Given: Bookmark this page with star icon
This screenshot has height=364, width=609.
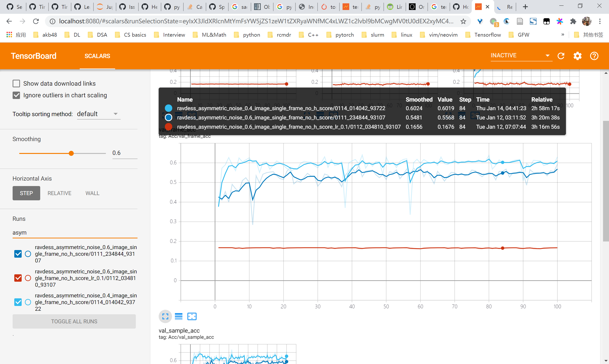Looking at the screenshot, I should (x=463, y=21).
